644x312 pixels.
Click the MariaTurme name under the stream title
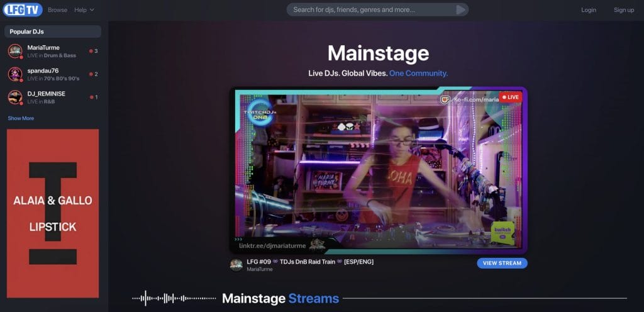click(260, 269)
